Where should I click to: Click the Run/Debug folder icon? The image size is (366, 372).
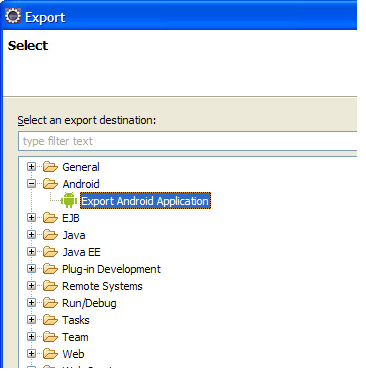pyautogui.click(x=50, y=303)
